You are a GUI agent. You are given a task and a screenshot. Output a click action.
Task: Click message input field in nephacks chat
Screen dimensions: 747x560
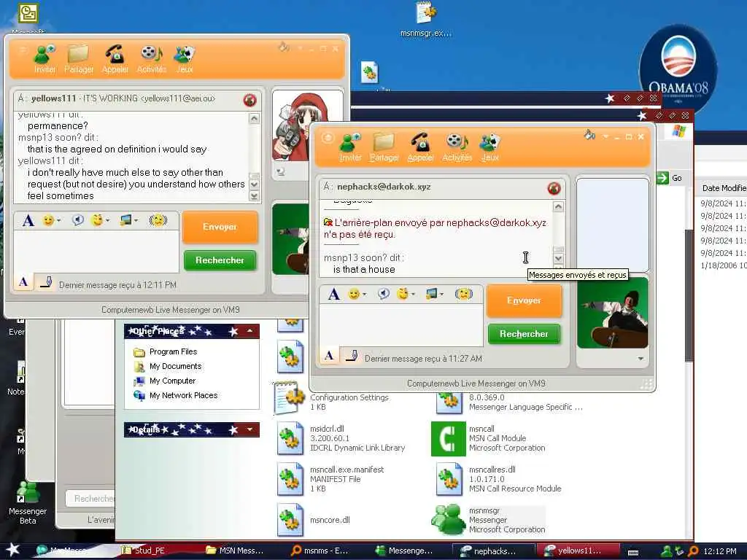401,325
